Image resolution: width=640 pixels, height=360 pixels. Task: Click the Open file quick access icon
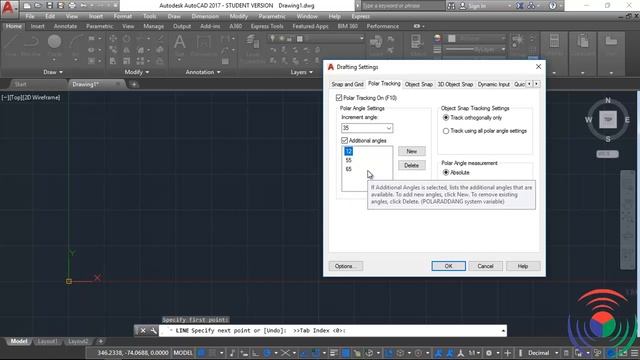pyautogui.click(x=38, y=6)
